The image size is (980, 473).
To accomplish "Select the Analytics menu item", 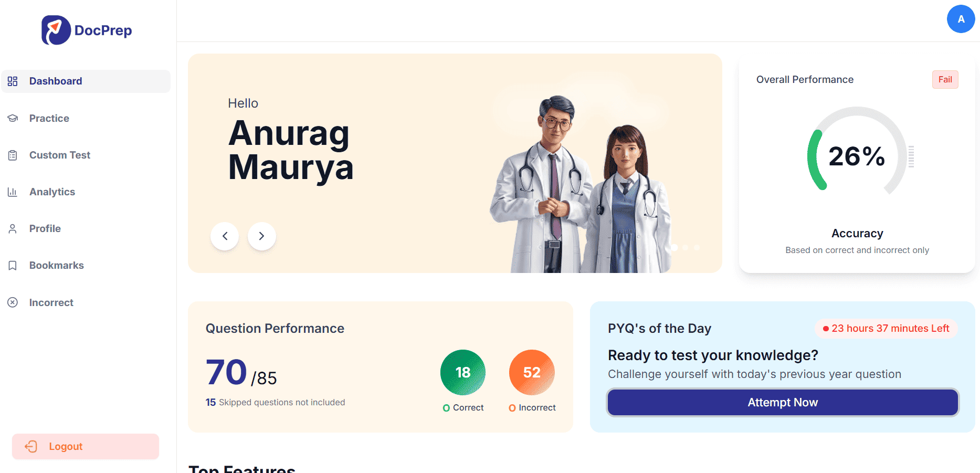I will [86, 192].
